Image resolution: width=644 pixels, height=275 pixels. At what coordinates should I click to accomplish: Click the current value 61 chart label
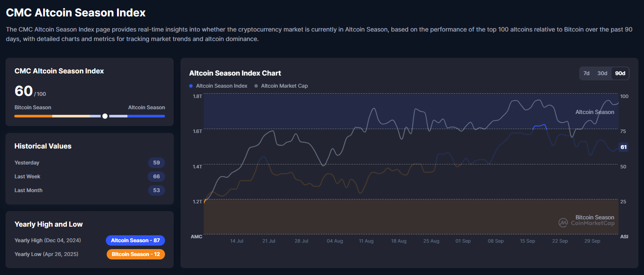point(623,147)
